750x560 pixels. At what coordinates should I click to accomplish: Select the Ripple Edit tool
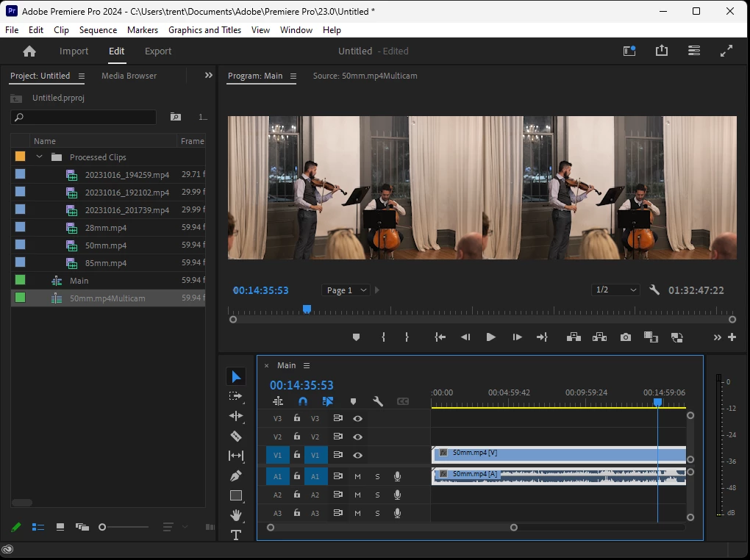236,417
